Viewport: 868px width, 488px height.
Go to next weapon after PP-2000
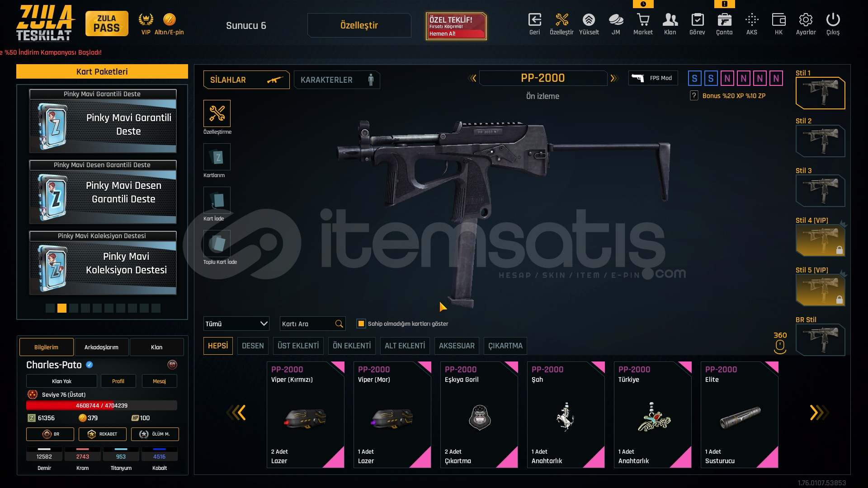click(614, 78)
